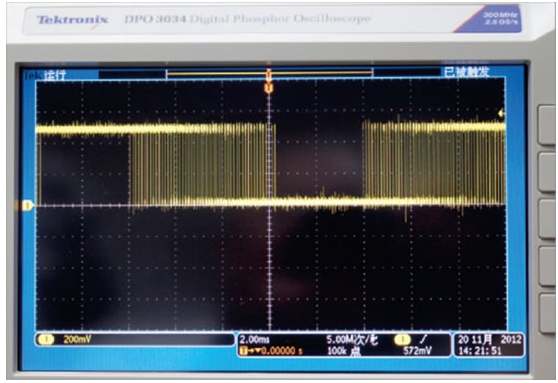Click the orange delay icon before 0.00000 s
The height and width of the screenshot is (383, 558).
pyautogui.click(x=243, y=351)
